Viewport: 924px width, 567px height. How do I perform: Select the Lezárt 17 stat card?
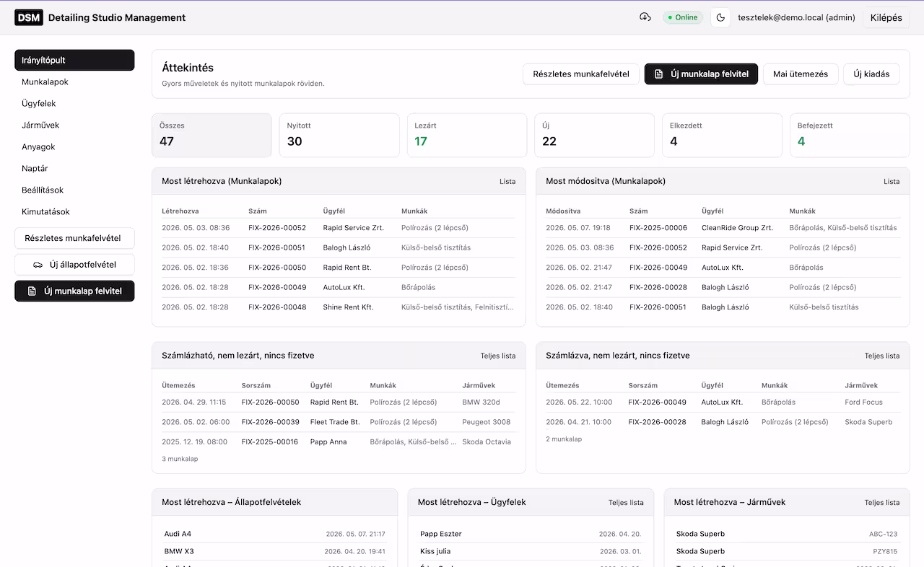(x=467, y=135)
